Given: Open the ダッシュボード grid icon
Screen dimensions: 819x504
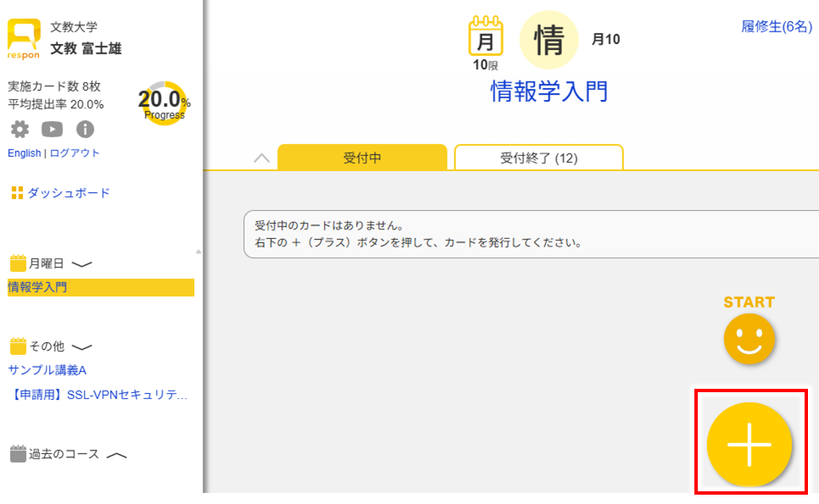Looking at the screenshot, I should [x=17, y=193].
